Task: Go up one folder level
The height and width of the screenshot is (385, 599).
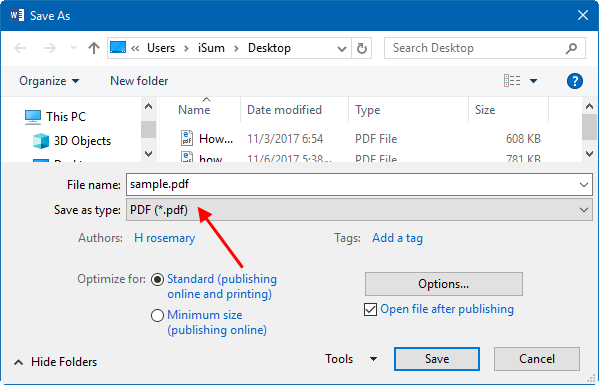Action: pyautogui.click(x=94, y=48)
